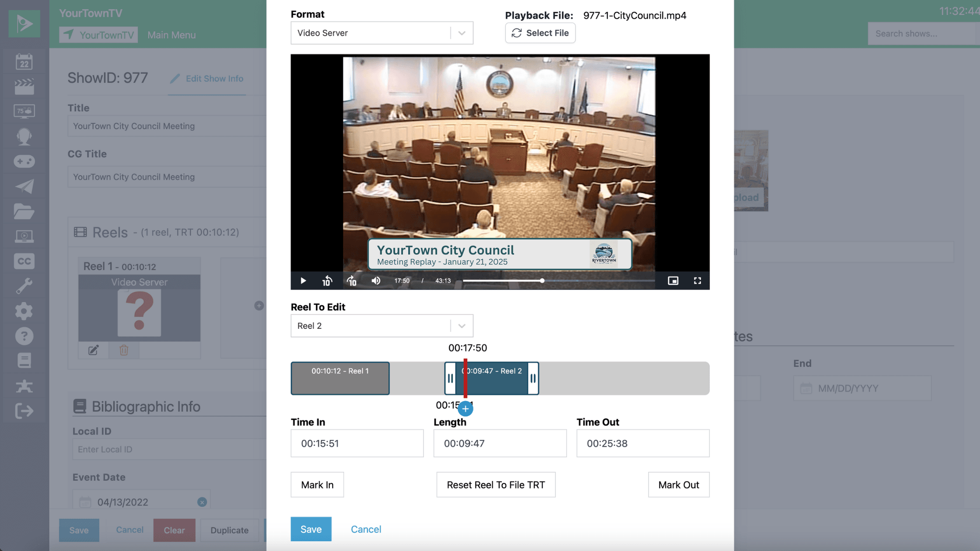Mute the video volume
This screenshot has height=551, width=980.
point(376,281)
